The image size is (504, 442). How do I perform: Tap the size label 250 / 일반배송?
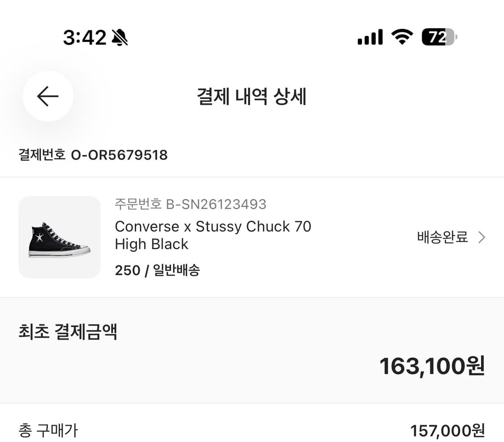tap(158, 270)
